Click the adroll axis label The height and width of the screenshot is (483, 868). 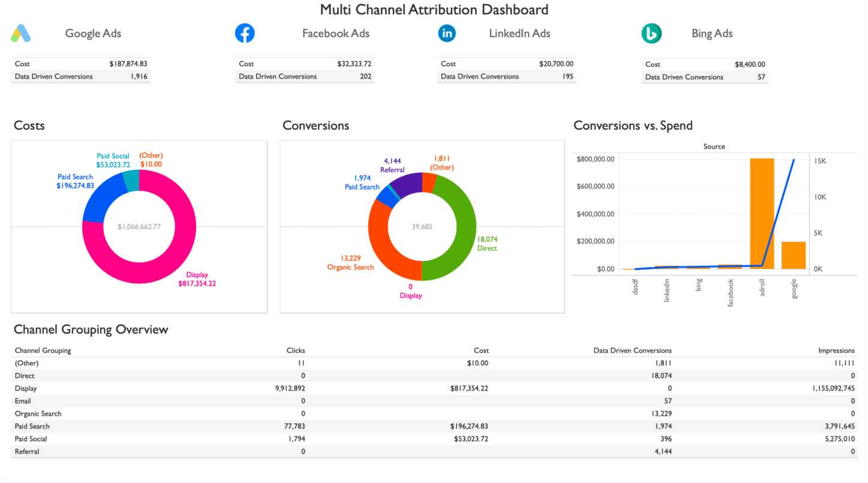click(x=762, y=289)
